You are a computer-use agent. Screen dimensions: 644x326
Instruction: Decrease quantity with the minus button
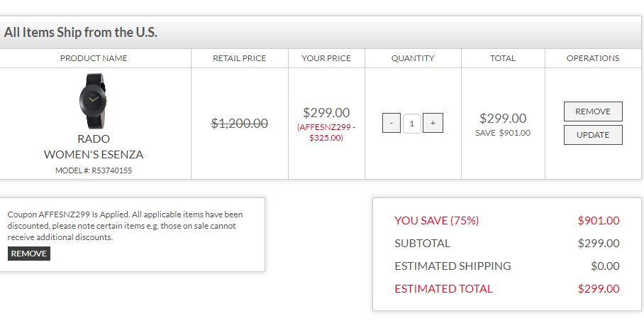tap(391, 123)
